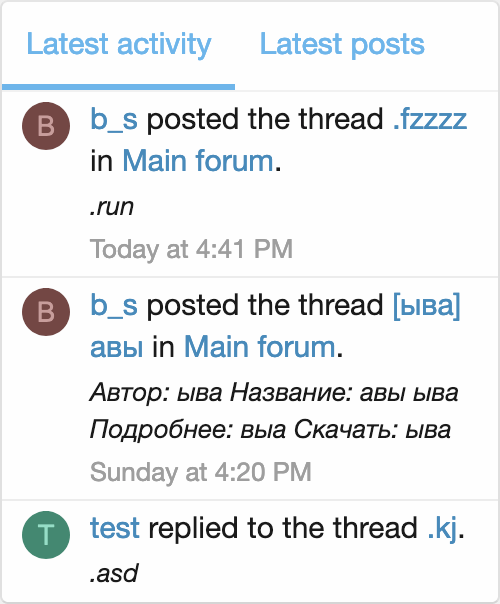500x604 pixels.
Task: Click b_s avatar beside the .fzzzz entry
Action: 46,126
